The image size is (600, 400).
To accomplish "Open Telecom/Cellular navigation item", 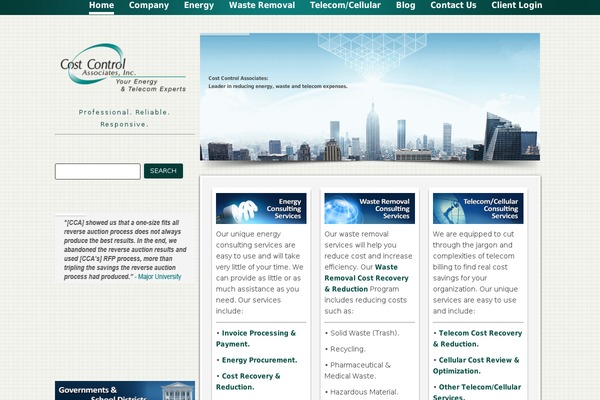I will point(345,5).
